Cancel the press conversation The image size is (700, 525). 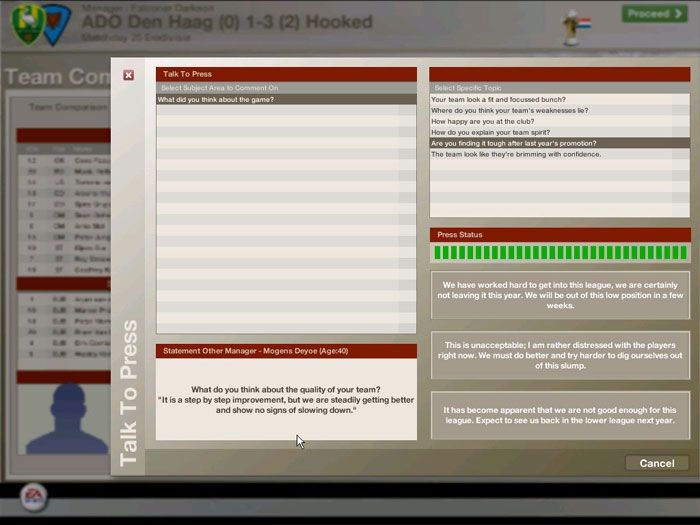pyautogui.click(x=656, y=463)
